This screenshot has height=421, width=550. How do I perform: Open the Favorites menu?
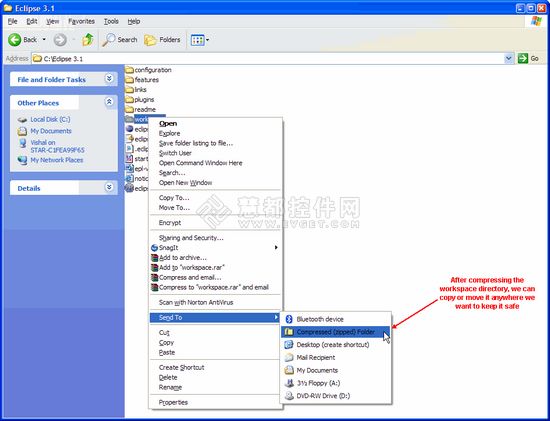[x=81, y=21]
